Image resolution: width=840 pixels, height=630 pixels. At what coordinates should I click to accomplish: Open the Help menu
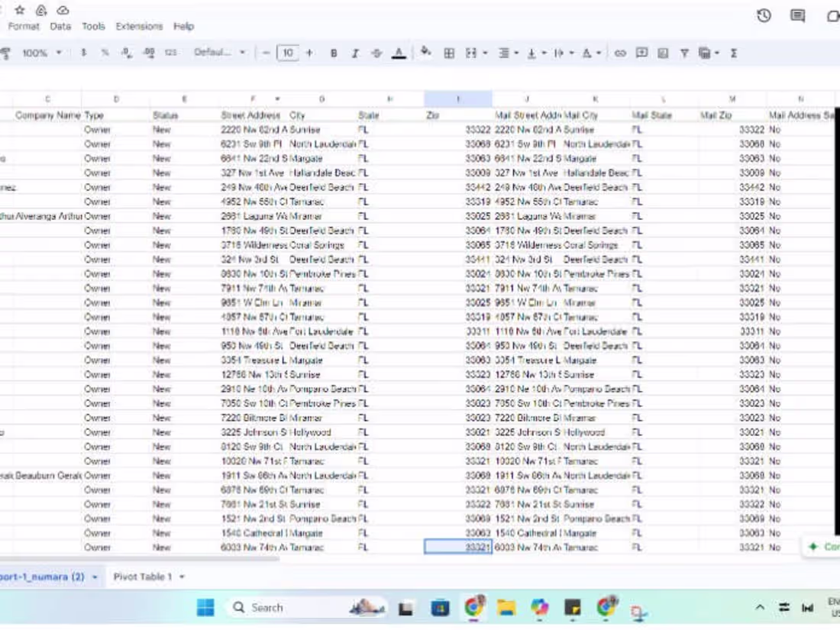click(x=184, y=26)
